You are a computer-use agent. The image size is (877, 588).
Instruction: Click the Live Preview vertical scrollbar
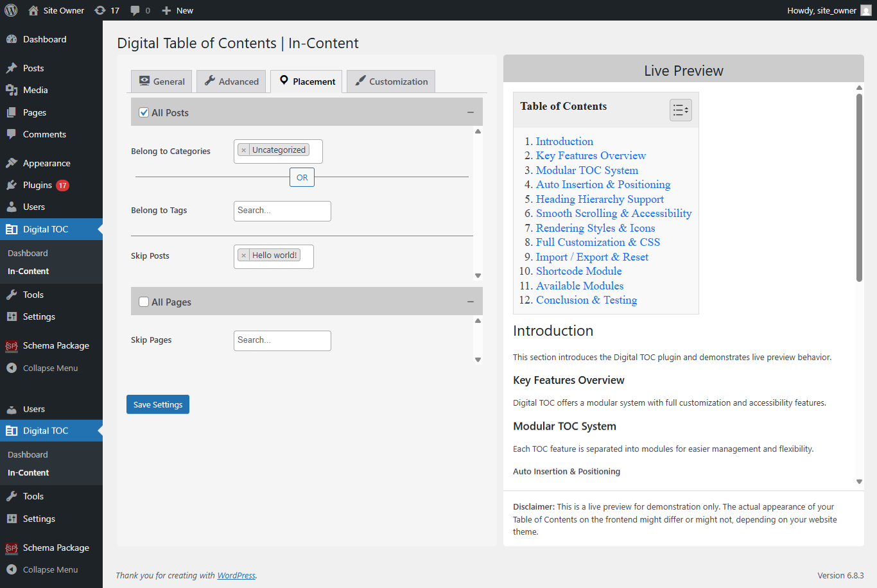coord(859,187)
